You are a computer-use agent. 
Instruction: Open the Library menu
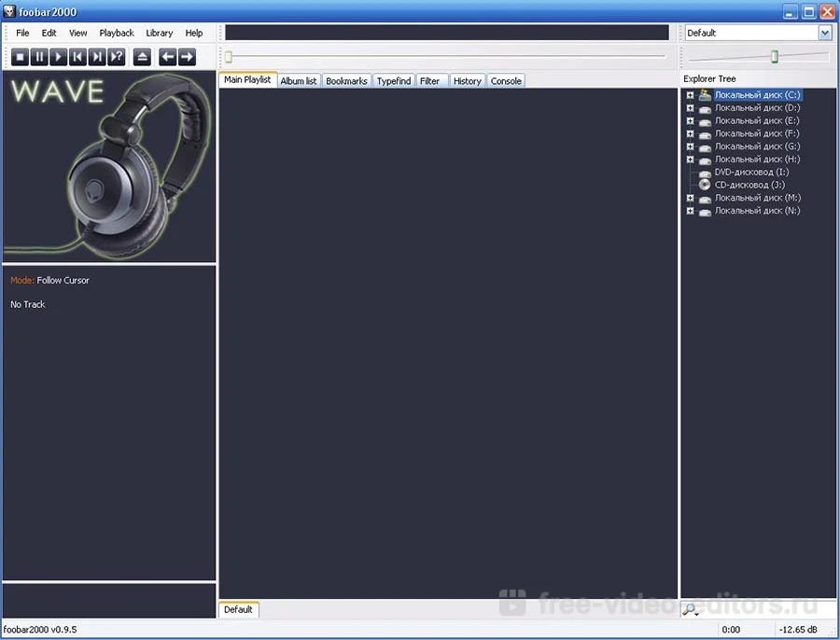click(x=159, y=33)
